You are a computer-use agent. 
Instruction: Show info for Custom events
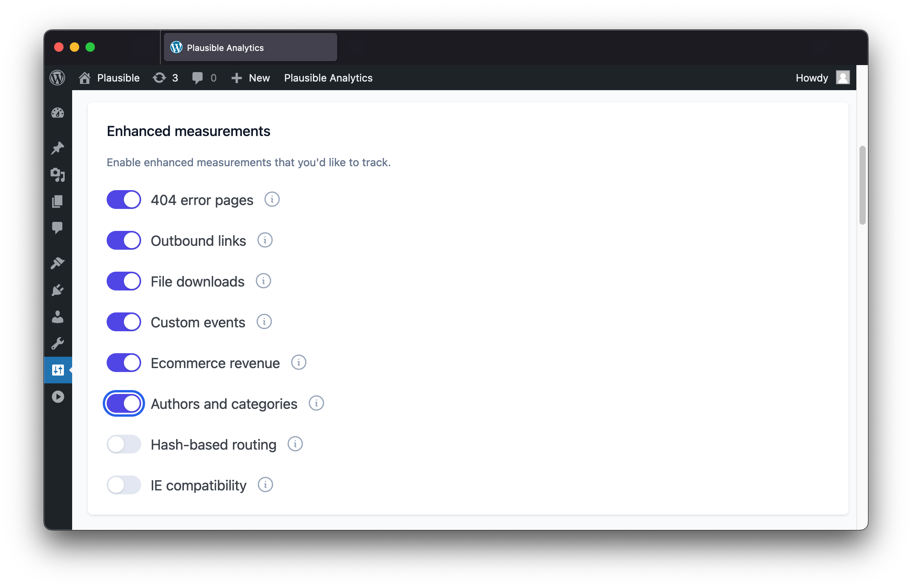pyautogui.click(x=264, y=322)
